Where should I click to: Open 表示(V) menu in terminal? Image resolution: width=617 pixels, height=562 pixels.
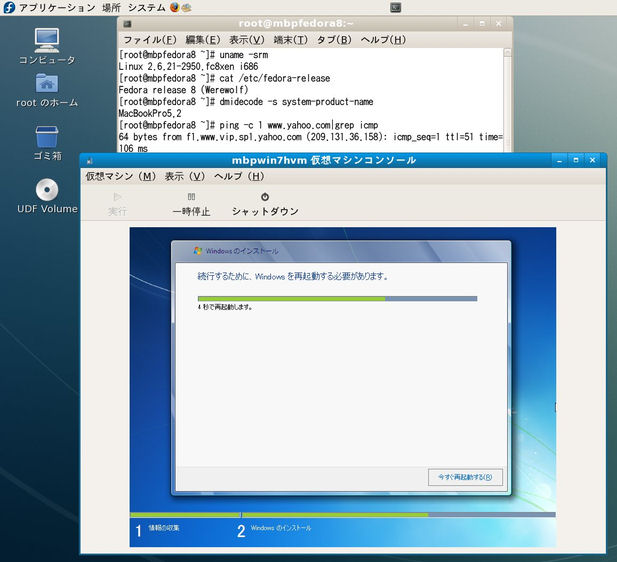point(247,40)
